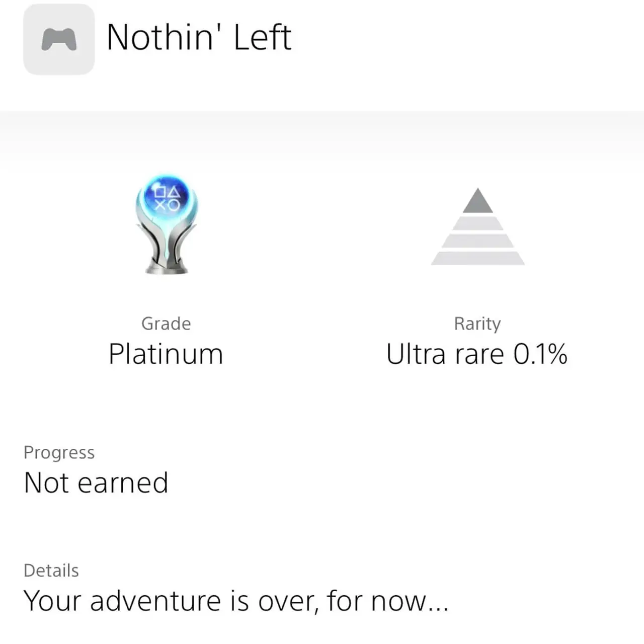Click the 0.1% percentage figure

(x=540, y=354)
